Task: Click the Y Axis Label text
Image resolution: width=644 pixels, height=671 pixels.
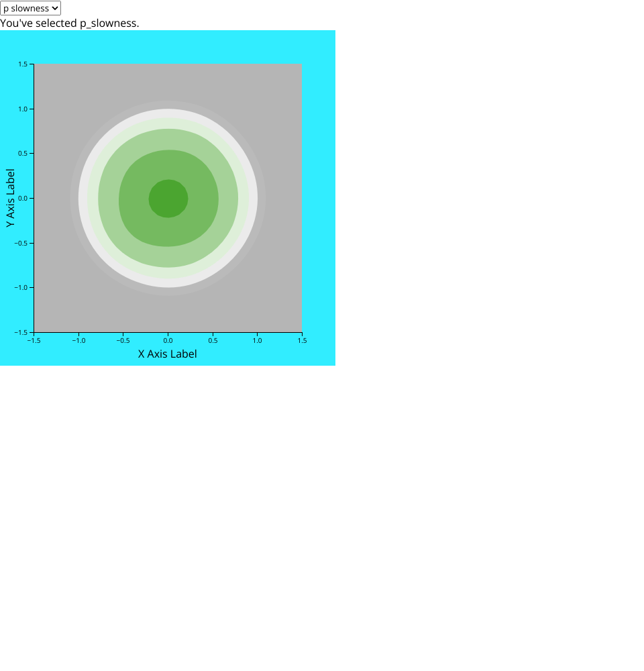Action: (x=10, y=198)
